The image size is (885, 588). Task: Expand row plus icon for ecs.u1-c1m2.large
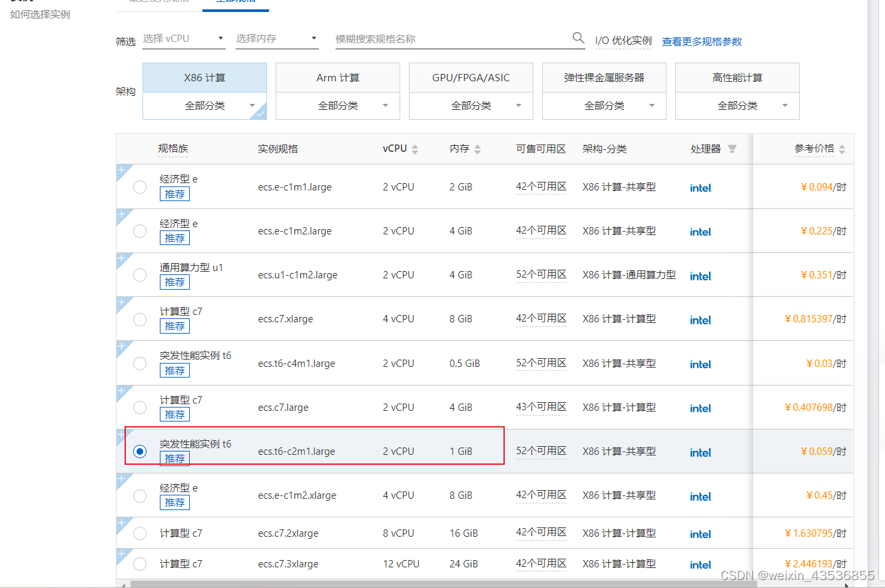coord(121,258)
